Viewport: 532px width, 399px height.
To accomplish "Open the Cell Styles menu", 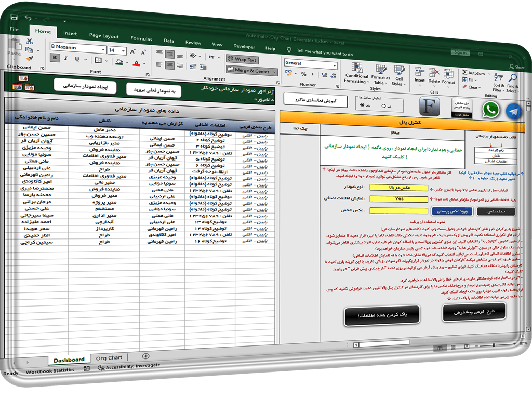I will click(x=398, y=76).
